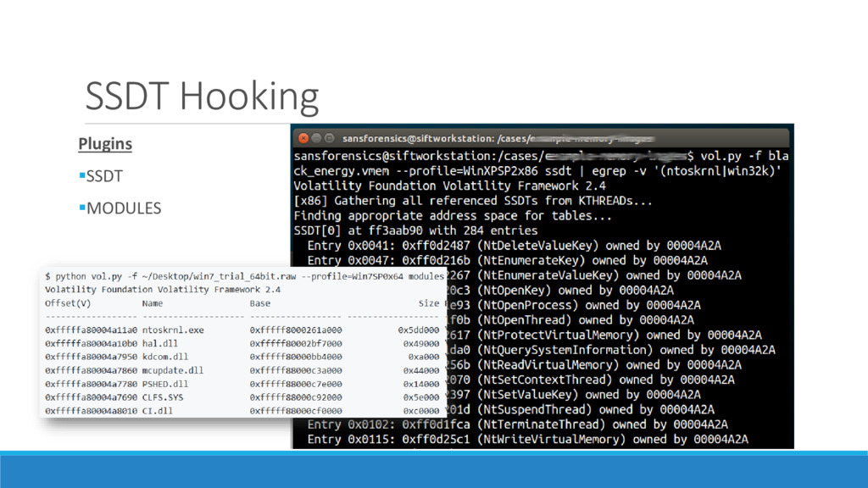Click the second 'Volatility Foundation' line in the modules output
The width and height of the screenshot is (868, 488).
(163, 290)
